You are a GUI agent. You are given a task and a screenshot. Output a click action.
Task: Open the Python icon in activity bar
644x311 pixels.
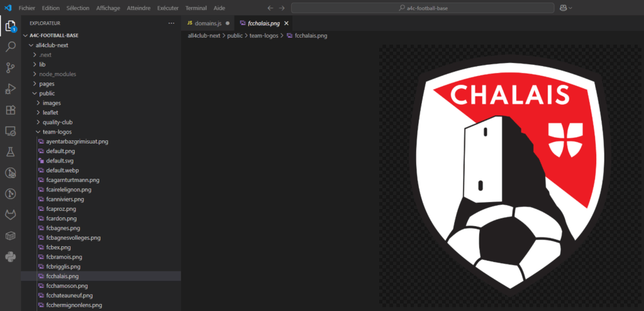(10, 257)
